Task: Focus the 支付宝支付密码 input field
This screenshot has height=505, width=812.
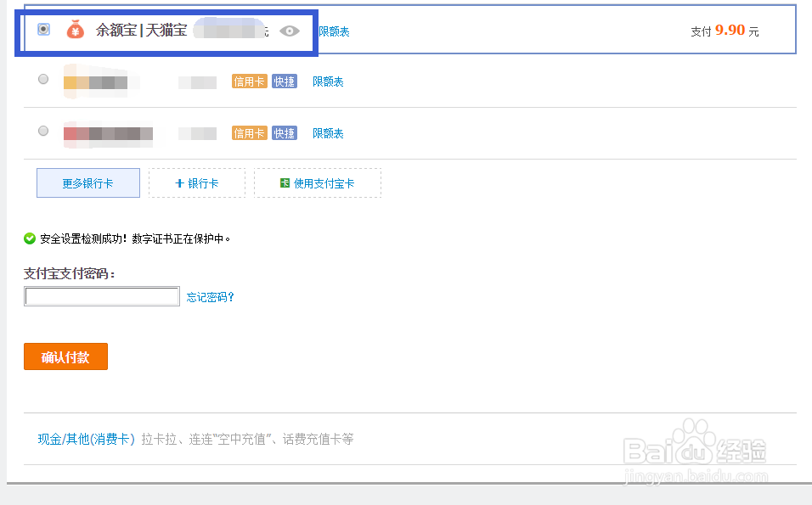Action: pyautogui.click(x=102, y=296)
